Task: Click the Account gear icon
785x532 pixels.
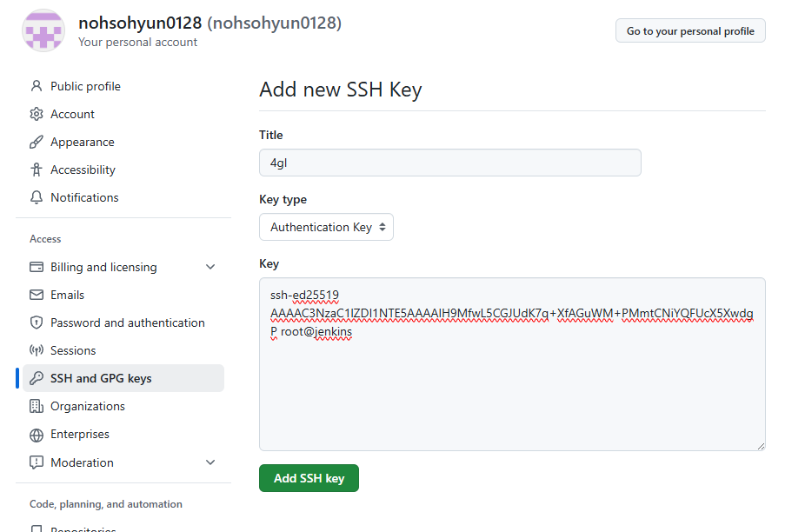Action: 37,114
